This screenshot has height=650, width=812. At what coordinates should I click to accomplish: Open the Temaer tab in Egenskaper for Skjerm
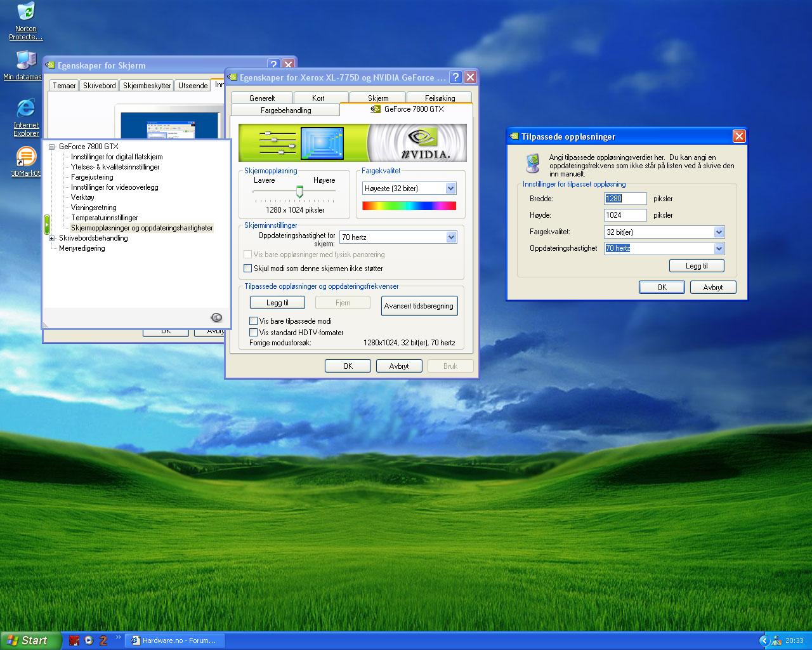tap(64, 86)
